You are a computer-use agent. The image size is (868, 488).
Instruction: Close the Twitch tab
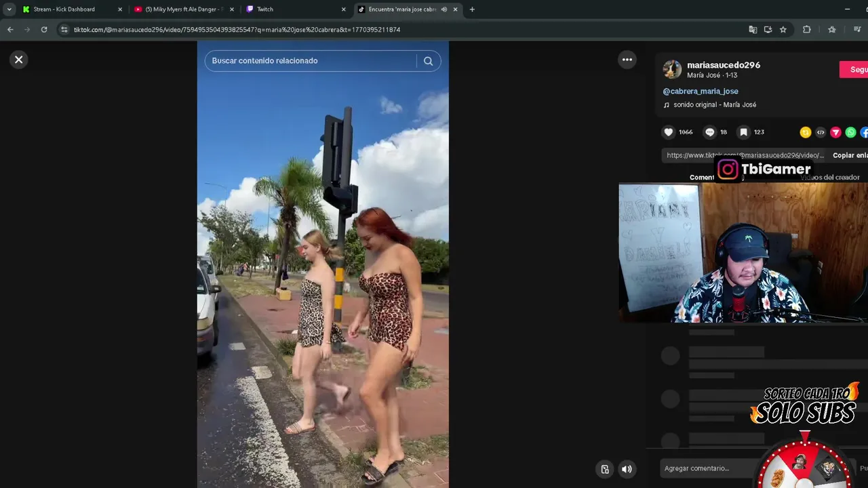343,9
